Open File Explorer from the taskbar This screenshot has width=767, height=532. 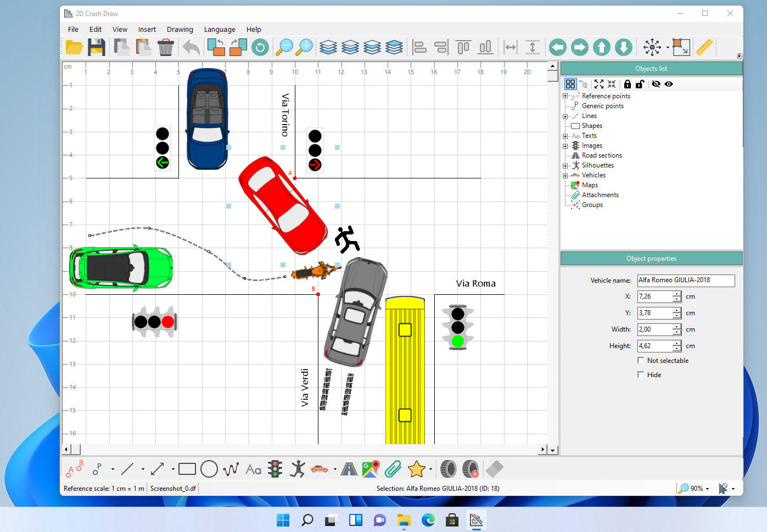click(x=404, y=520)
